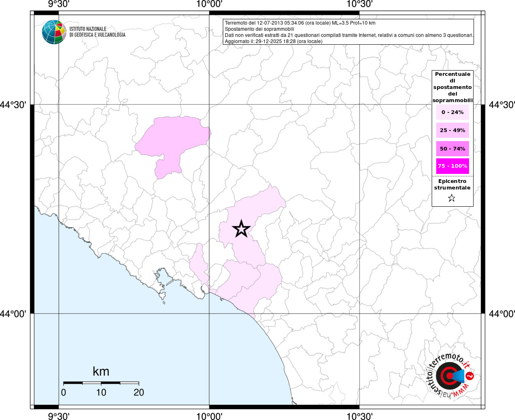
Task: Click the legend star under Epicentro strumentale
Action: [451, 198]
